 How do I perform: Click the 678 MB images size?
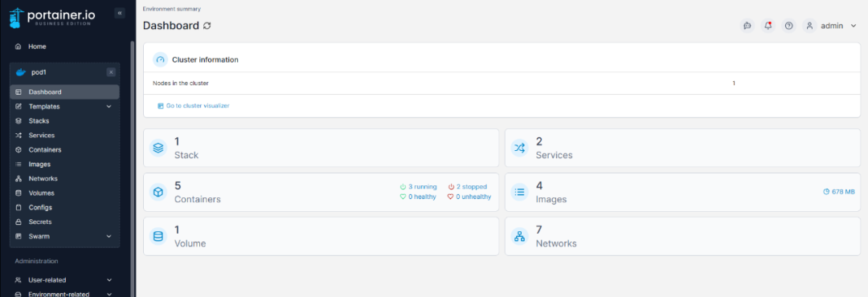click(839, 191)
